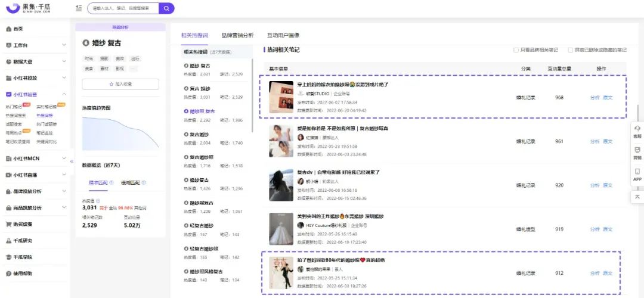This screenshot has width=644, height=298.
Task: Switch to 相关热搜词 tab
Action: 194,35
